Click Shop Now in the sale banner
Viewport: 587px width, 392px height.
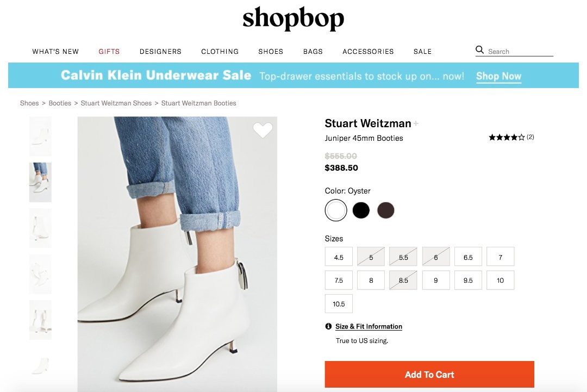click(x=498, y=76)
